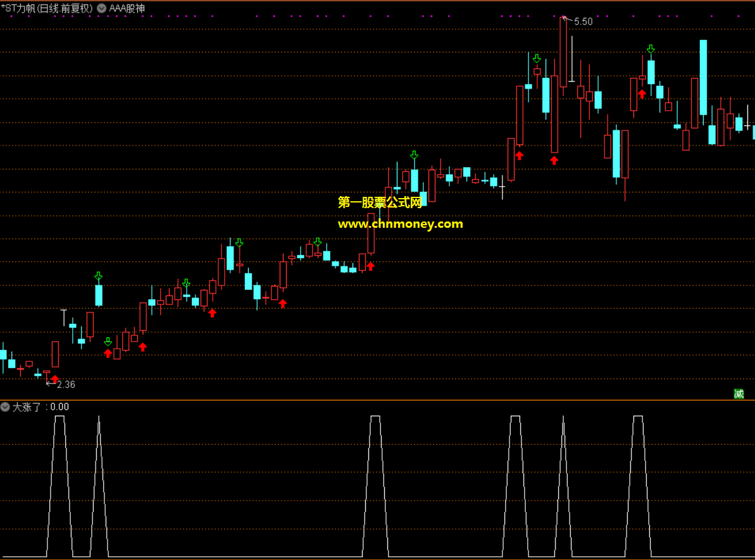
Task: Select the red buy arrow beside 2.36
Action: (x=55, y=379)
